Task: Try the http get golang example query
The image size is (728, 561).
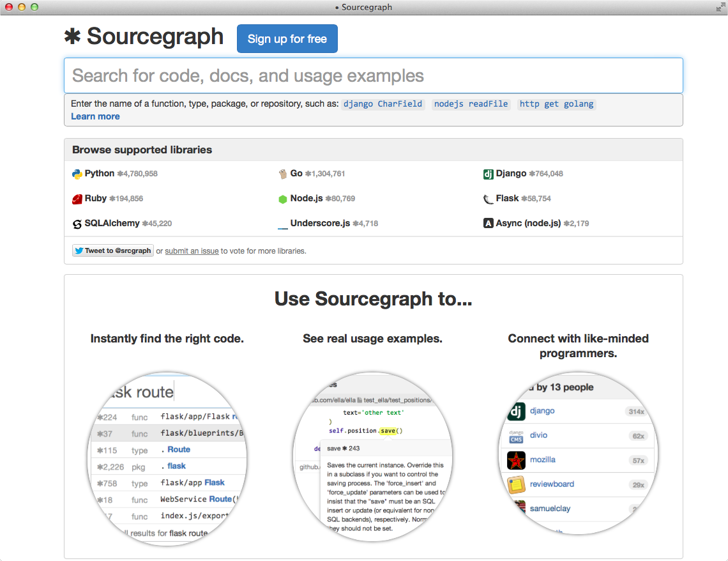Action: [x=556, y=104]
